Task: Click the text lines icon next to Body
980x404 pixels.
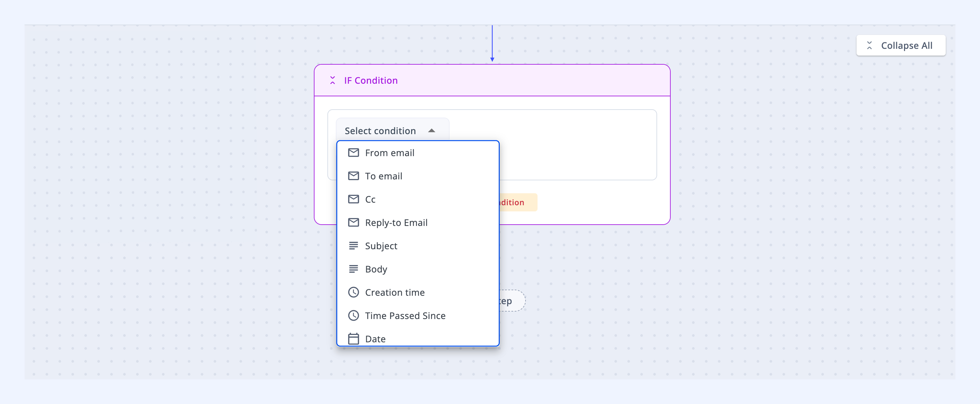Action: point(353,269)
